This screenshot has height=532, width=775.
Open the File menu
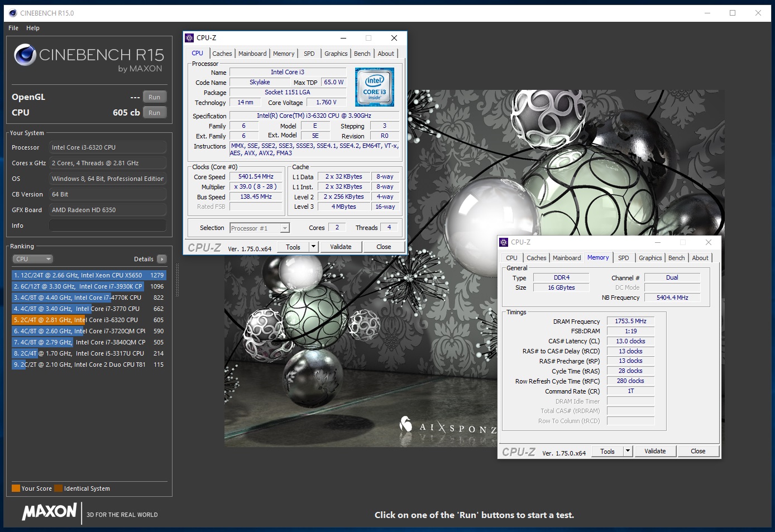[x=13, y=28]
